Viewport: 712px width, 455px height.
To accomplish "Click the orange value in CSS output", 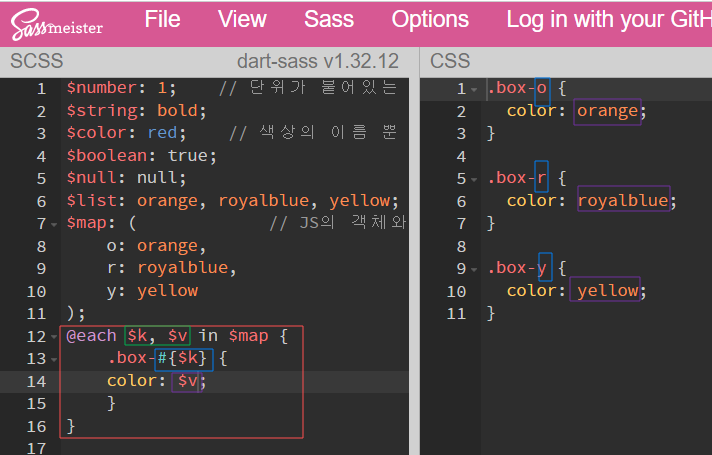I will point(608,111).
